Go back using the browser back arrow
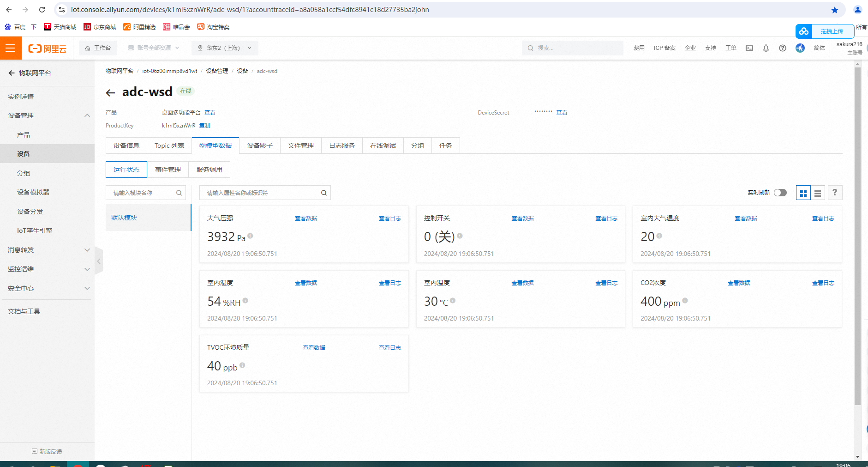Screen dimensions: 868x467 [x=9, y=10]
